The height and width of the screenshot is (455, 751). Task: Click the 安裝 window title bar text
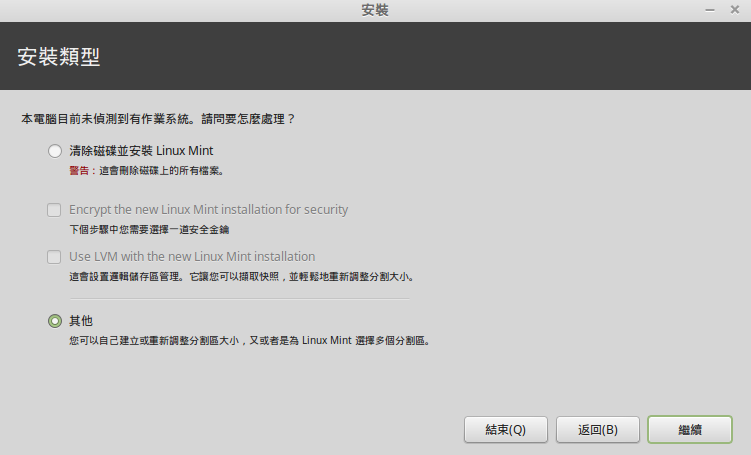click(x=375, y=10)
